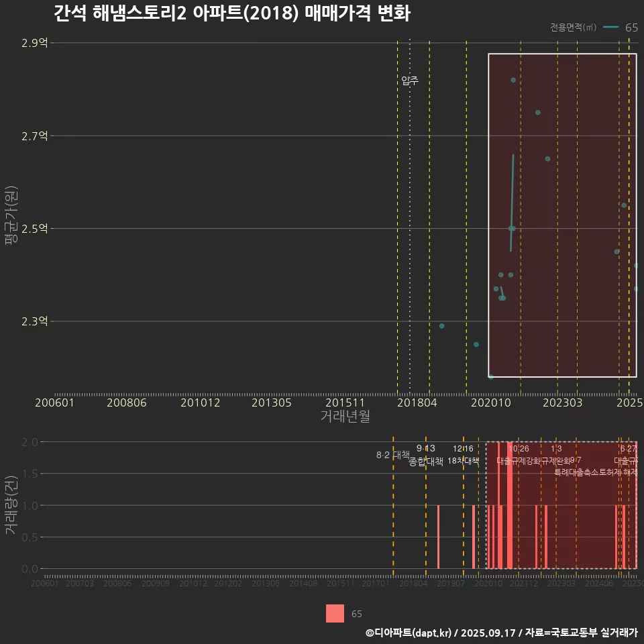This screenshot has width=644, height=644.
Task: Click the '종합대책' annotation text
Action: [426, 462]
